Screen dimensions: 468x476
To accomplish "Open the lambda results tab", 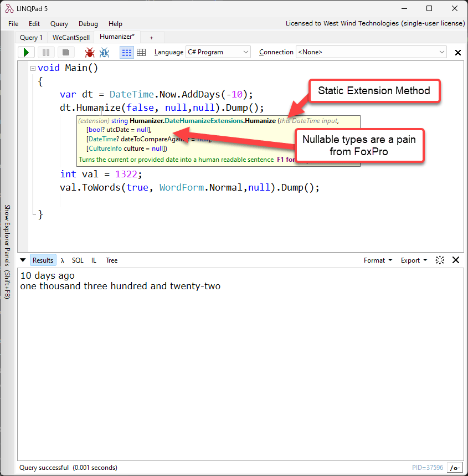I will click(x=63, y=260).
